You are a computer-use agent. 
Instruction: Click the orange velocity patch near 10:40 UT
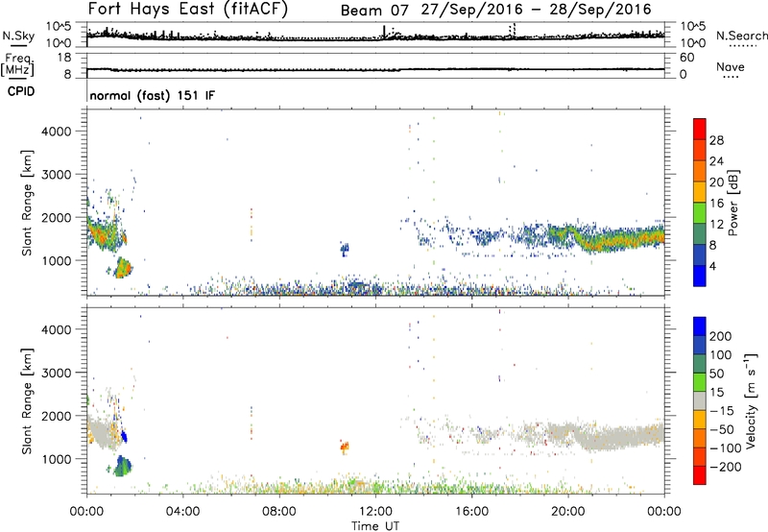pos(345,447)
